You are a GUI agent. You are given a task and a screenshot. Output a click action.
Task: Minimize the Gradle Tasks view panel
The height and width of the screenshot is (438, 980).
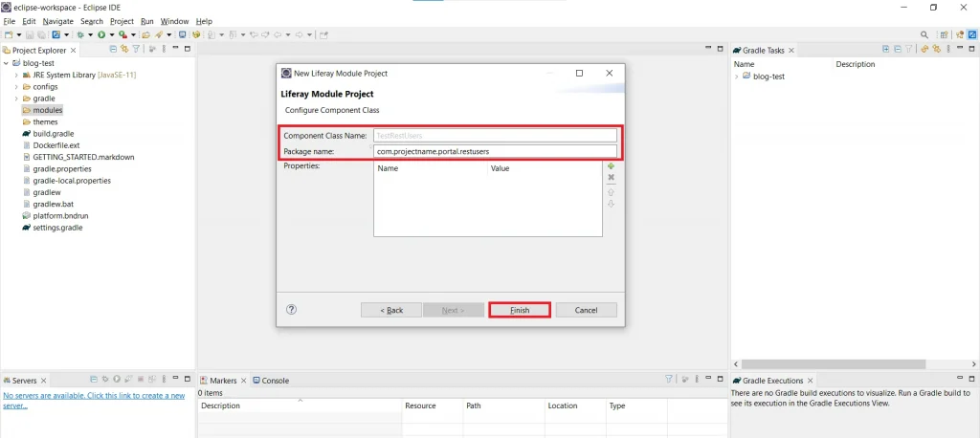click(x=959, y=48)
